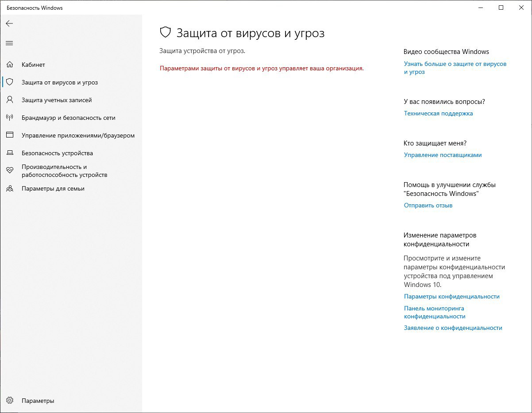Click Видео сообщества Windows heading
The image size is (532, 413).
coord(446,52)
